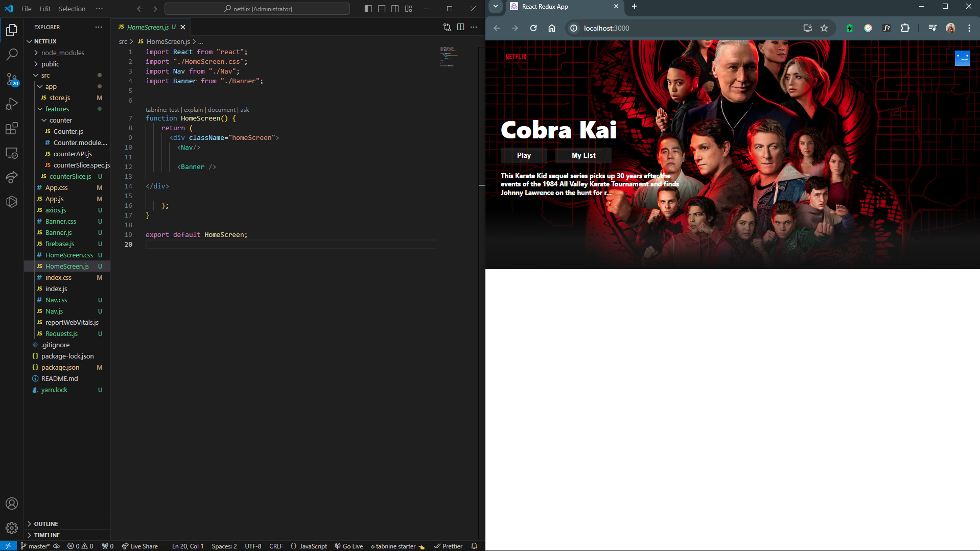Open the Extensions view

tap(11, 128)
